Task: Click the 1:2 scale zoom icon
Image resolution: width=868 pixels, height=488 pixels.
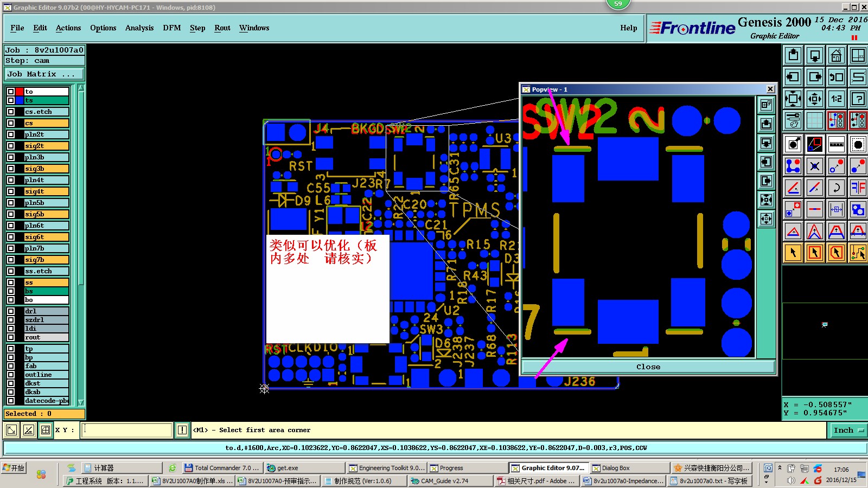Action: tap(837, 99)
